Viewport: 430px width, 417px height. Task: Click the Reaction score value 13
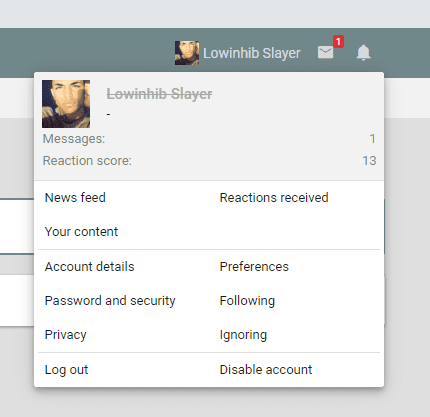pos(369,161)
